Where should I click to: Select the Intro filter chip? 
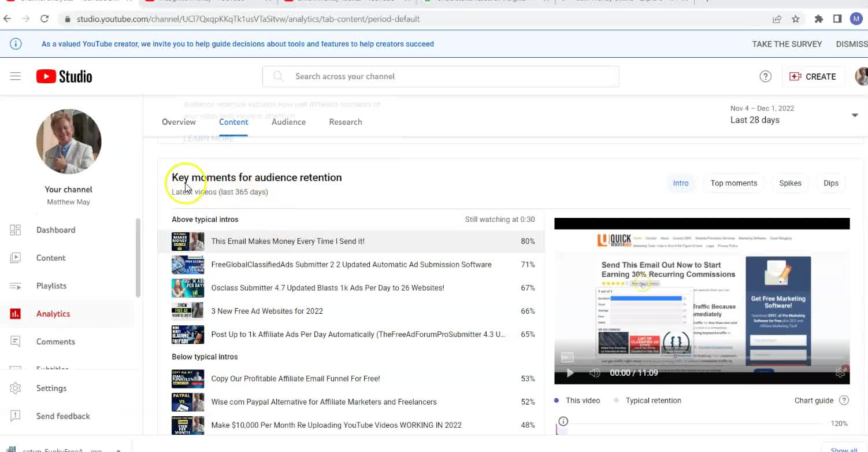681,183
